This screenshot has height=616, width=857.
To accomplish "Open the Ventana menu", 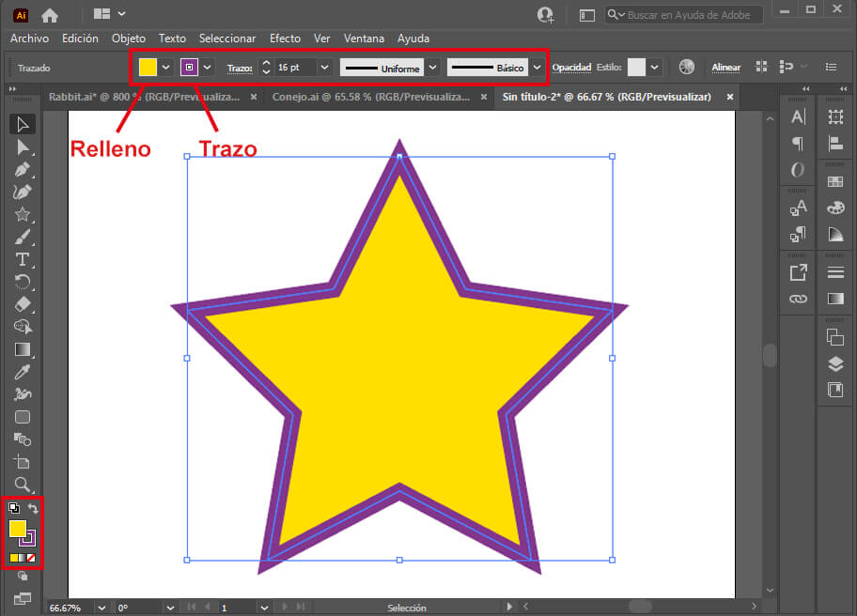I will coord(364,38).
